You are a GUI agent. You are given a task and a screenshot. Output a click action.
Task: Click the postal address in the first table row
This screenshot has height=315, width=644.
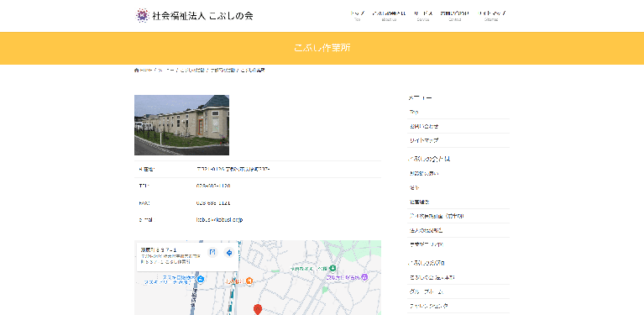(233, 169)
